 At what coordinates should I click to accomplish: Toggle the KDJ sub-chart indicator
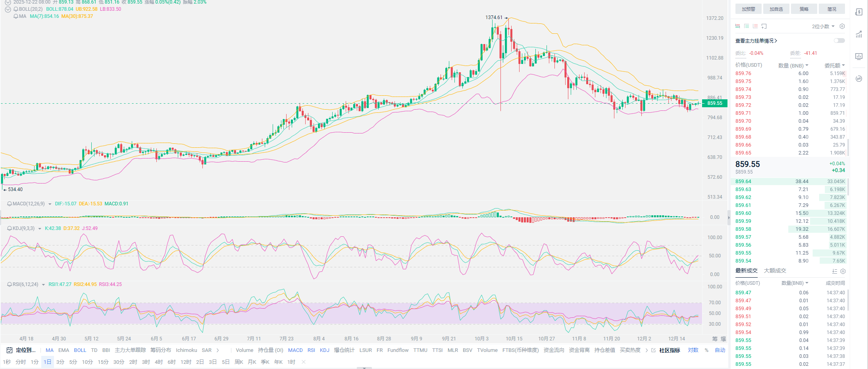324,350
